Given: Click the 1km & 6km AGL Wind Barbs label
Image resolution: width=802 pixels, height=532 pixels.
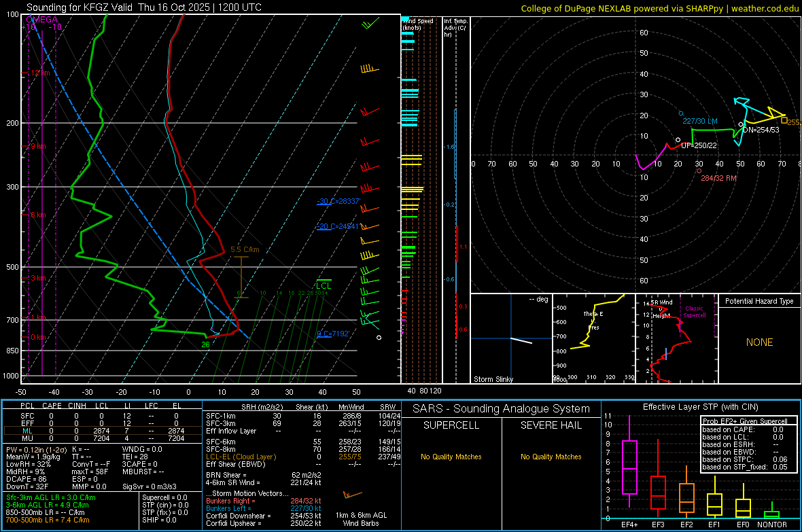Looking at the screenshot, I should [x=361, y=519].
